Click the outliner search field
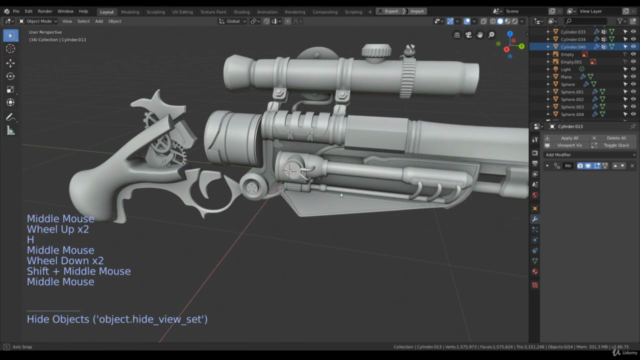Screen dimensions: 640x360 [586, 21]
